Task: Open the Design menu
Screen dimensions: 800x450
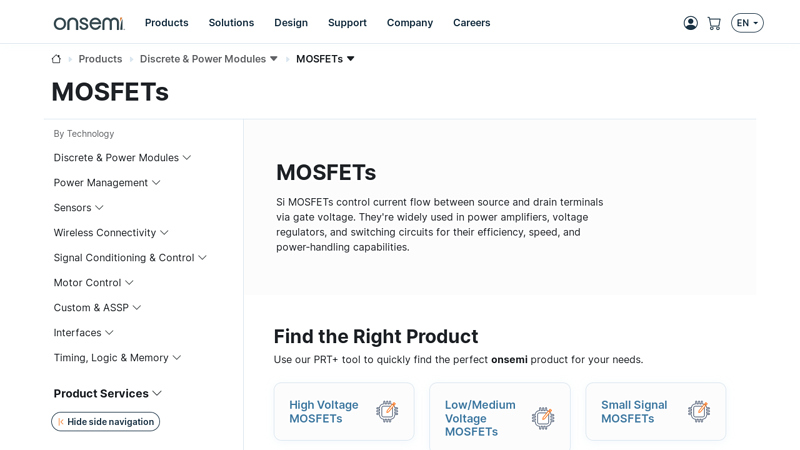Action: (291, 23)
